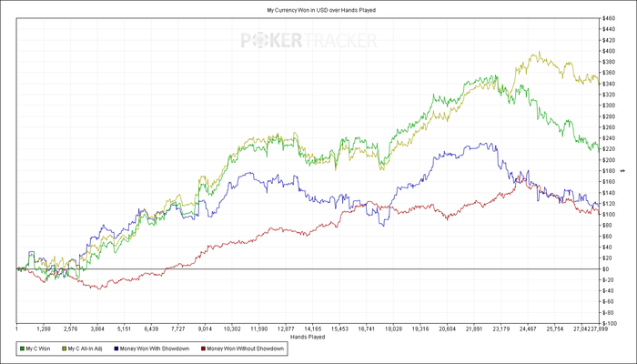Click x-axis tick label 21,891

pyautogui.click(x=474, y=329)
